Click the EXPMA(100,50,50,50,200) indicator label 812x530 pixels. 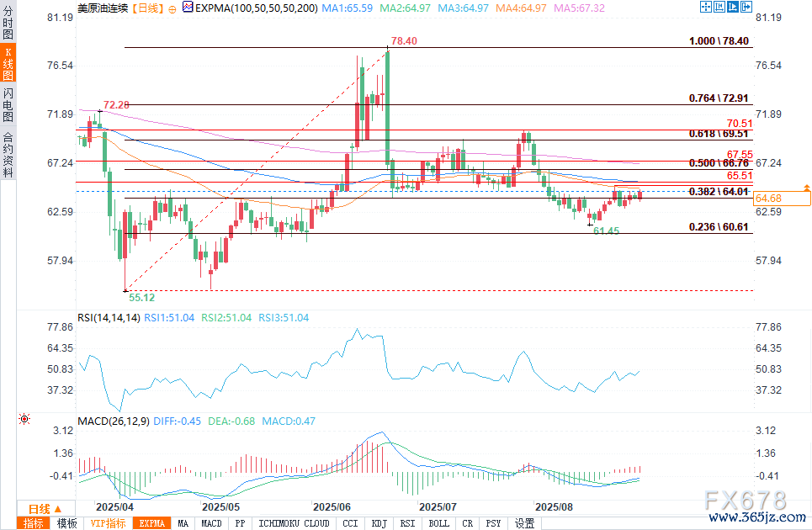(x=252, y=7)
